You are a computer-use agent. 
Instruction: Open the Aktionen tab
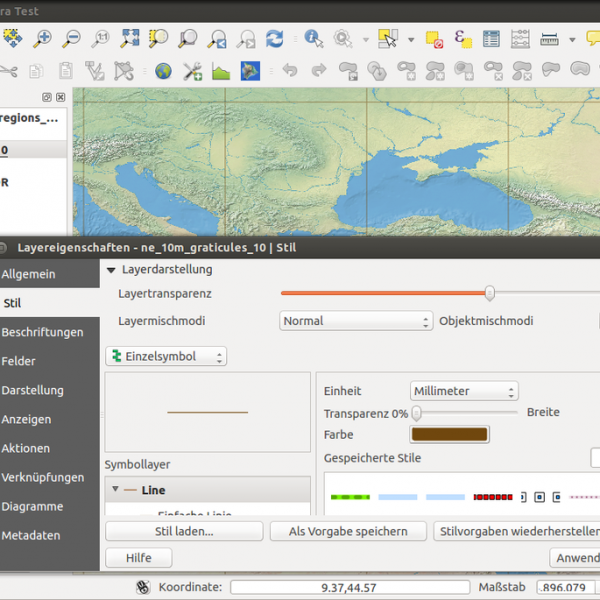click(50, 448)
